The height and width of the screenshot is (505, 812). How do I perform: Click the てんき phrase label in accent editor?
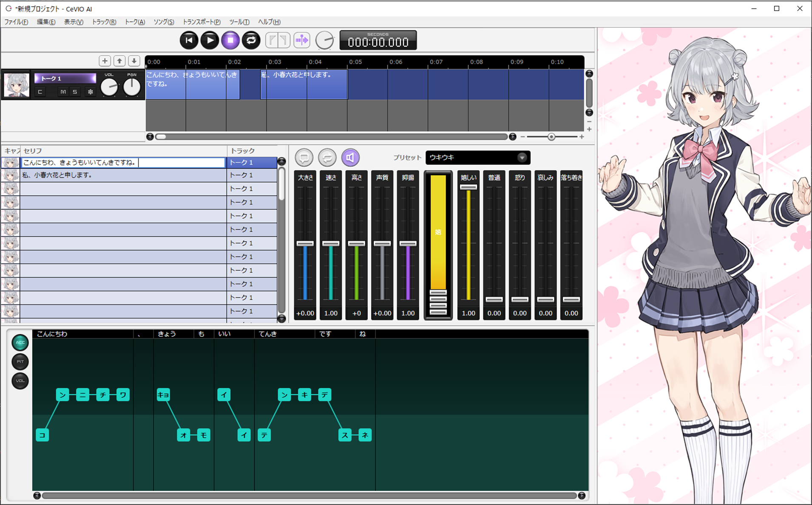(268, 334)
